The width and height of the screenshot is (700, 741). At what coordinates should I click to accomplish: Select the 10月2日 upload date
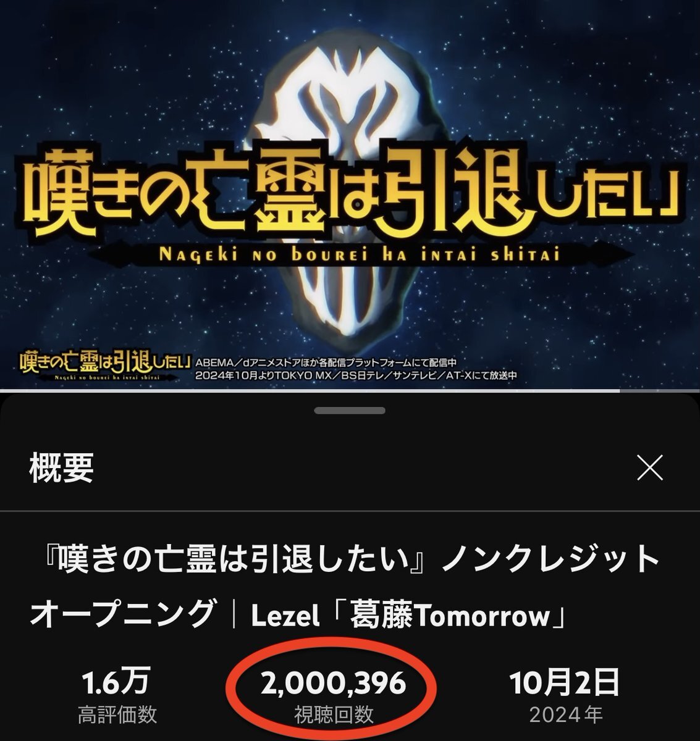point(565,683)
